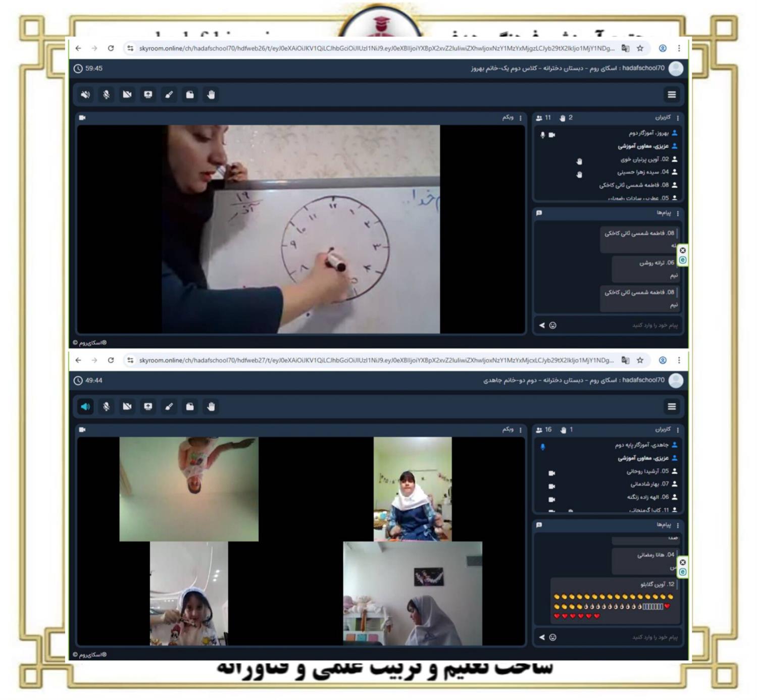Unmute the speaker in the top classroom window
Screen dimensions: 757x700
coord(85,95)
